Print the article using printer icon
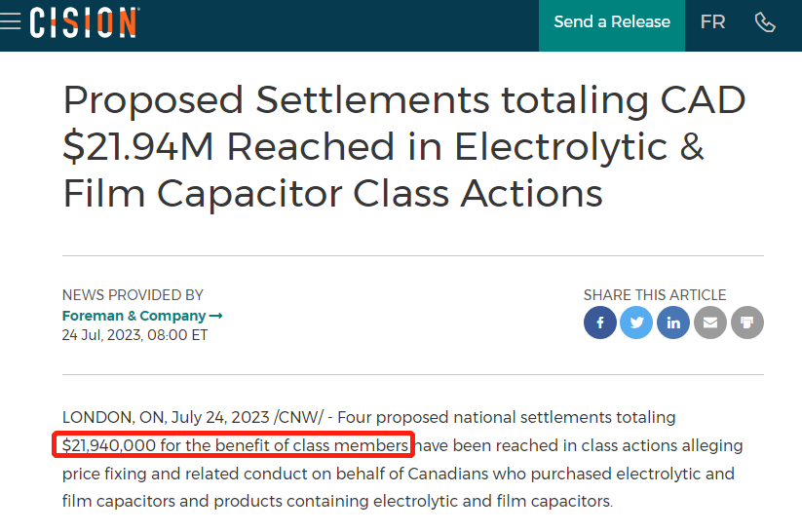Image resolution: width=802 pixels, height=532 pixels. 747,323
